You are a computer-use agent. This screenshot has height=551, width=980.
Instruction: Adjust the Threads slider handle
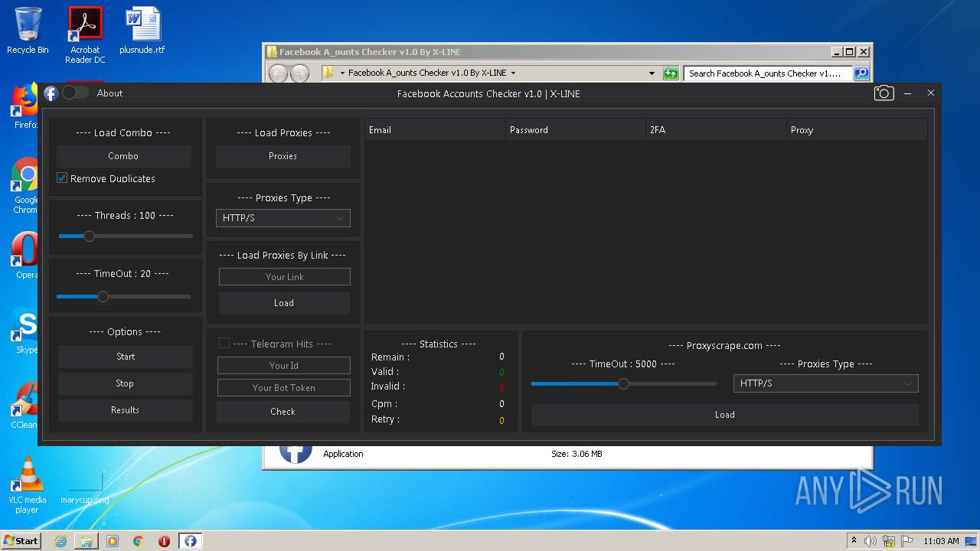pyautogui.click(x=89, y=236)
